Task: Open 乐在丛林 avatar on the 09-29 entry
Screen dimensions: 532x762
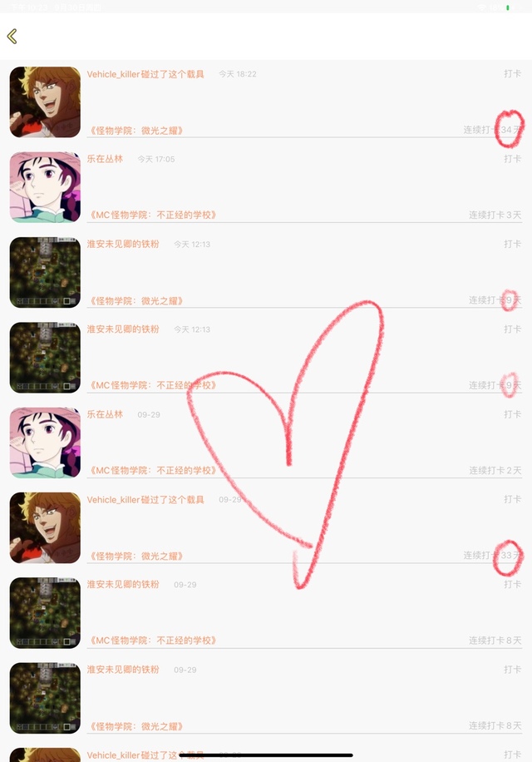Action: click(x=45, y=443)
